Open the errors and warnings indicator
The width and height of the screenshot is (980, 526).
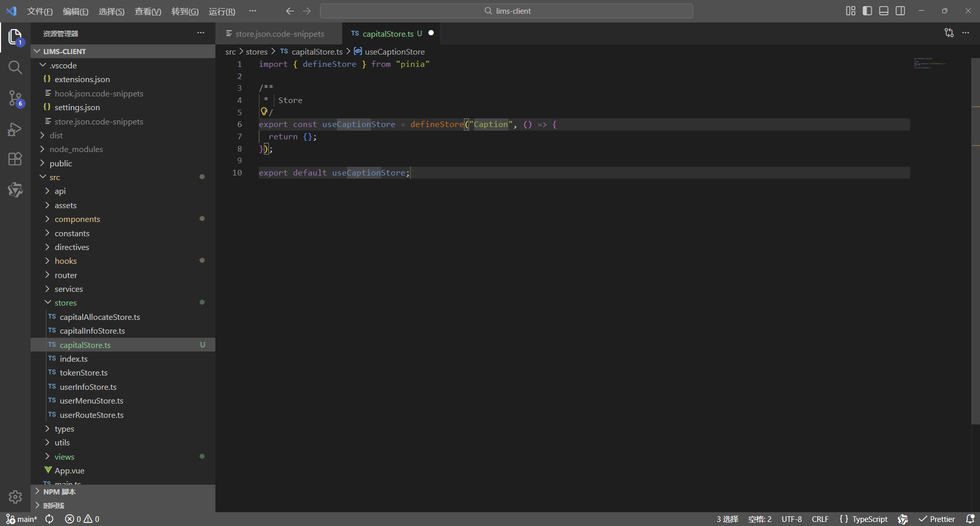(82, 519)
